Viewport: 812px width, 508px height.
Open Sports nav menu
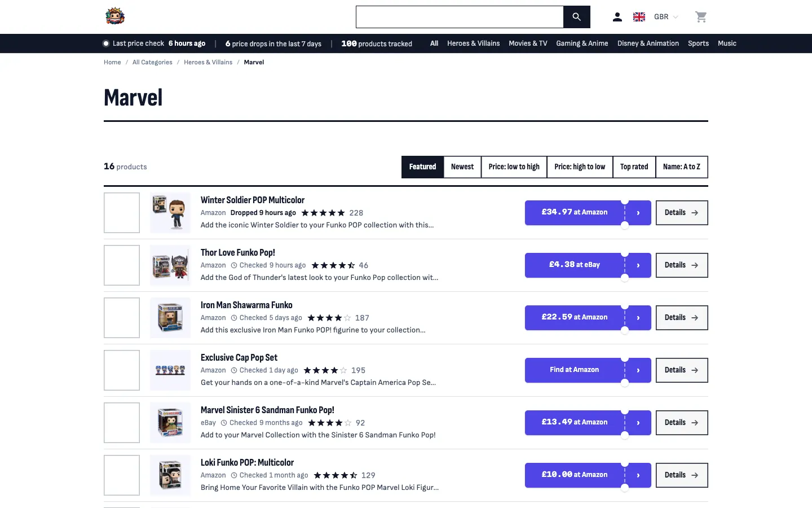[x=698, y=43]
